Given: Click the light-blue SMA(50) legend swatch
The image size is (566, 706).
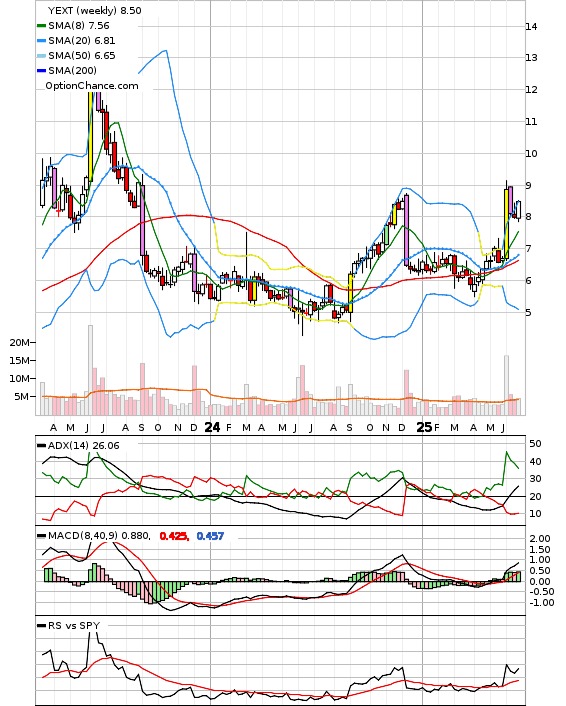Looking at the screenshot, I should (x=41, y=56).
